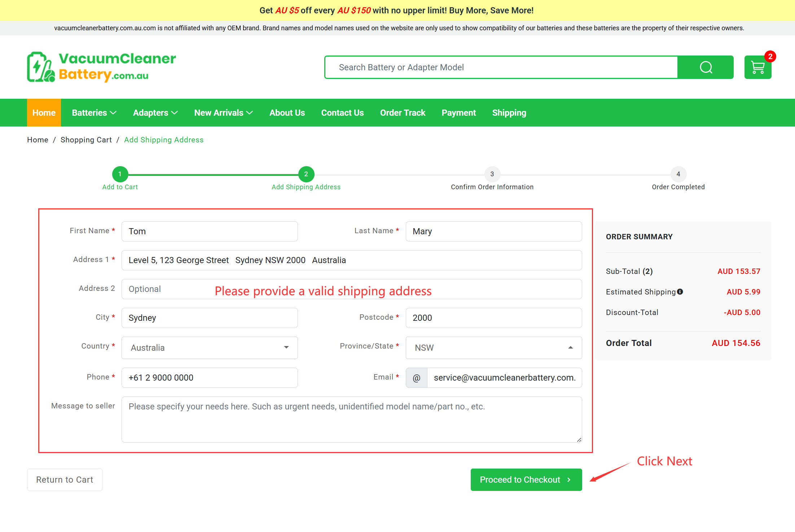Image resolution: width=795 pixels, height=532 pixels.
Task: Open Shopping Cart breadcrumb link
Action: point(86,140)
